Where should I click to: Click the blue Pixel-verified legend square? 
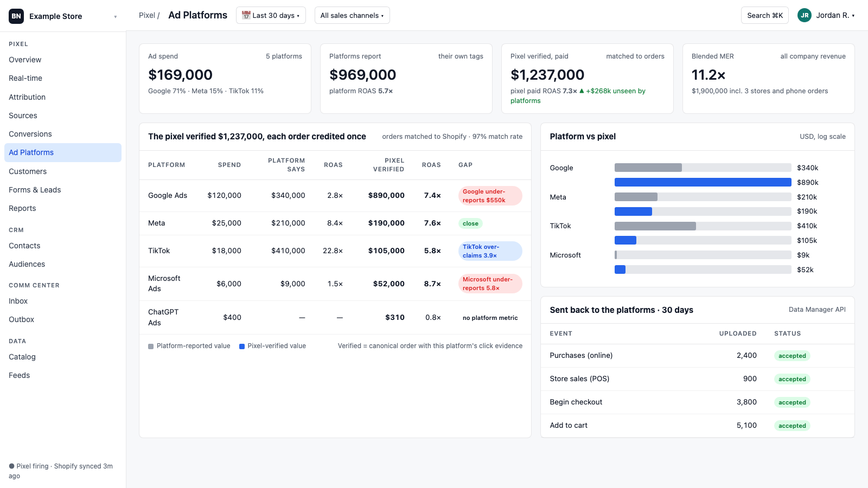pos(242,346)
